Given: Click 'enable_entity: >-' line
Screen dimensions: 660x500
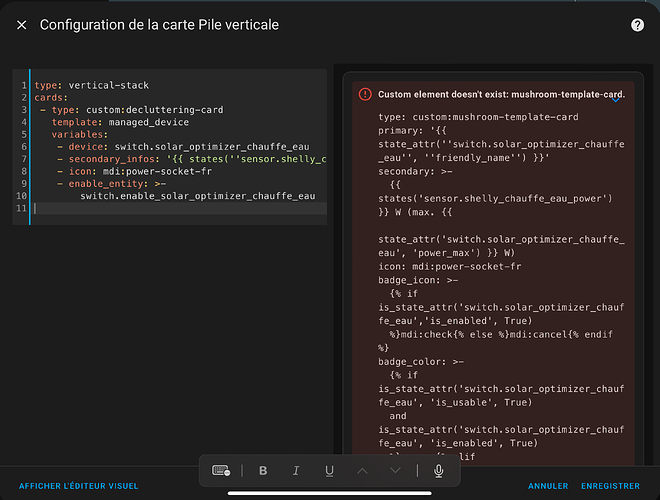Looking at the screenshot, I should click(112, 184).
